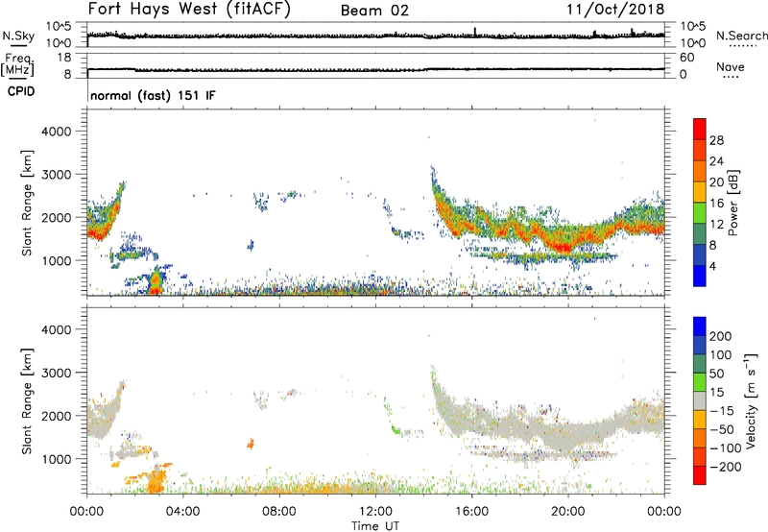Click the "CPID" row label
The image size is (768, 532).
click(21, 91)
